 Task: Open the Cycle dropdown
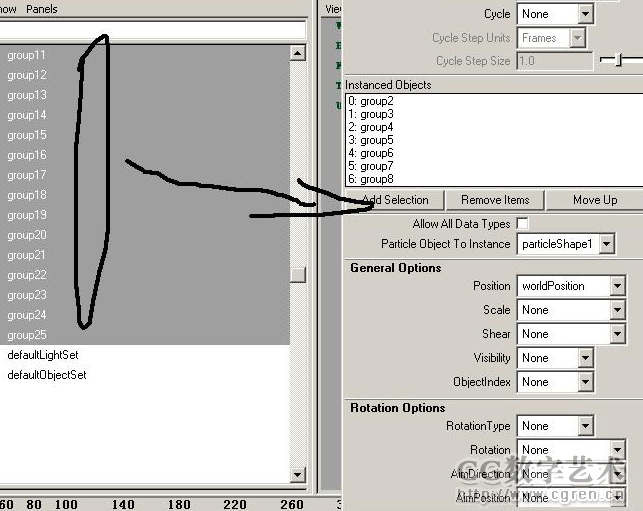click(x=556, y=14)
